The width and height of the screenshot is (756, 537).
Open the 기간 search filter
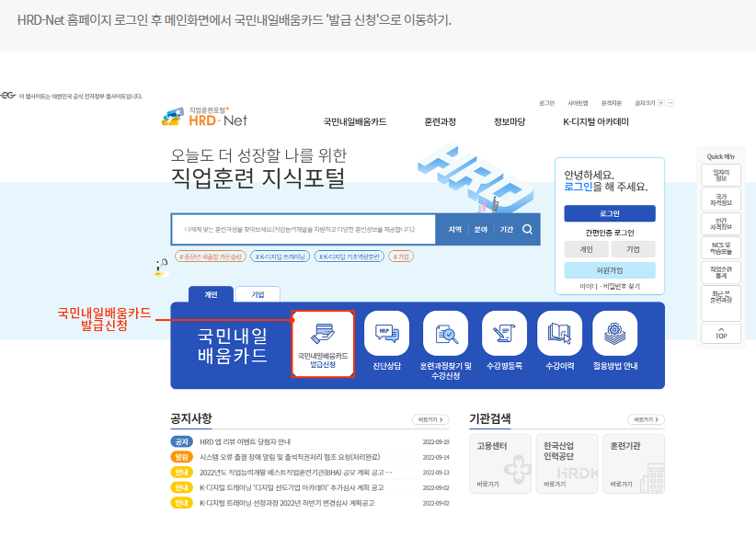(x=506, y=230)
